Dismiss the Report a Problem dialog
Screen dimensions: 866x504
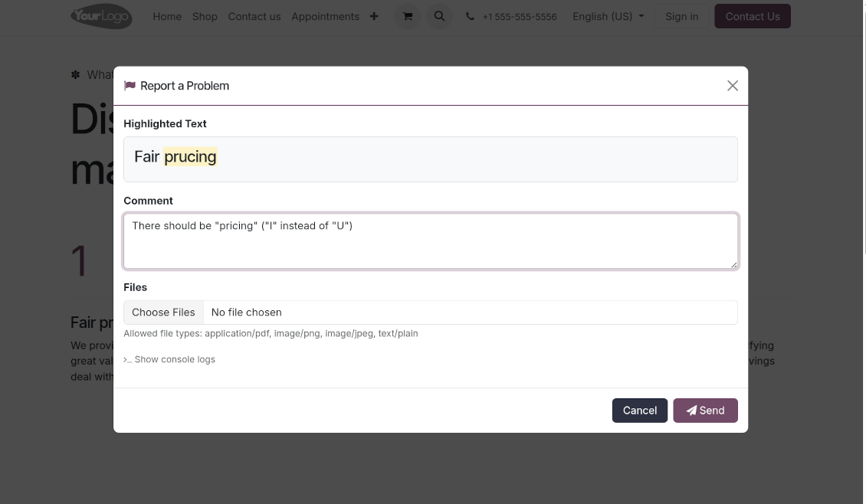click(x=732, y=85)
